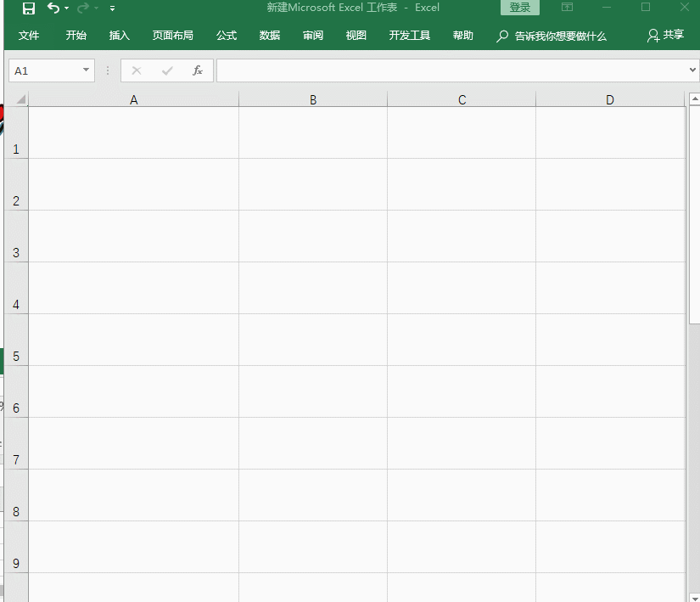
Task: Select row 9 header
Action: tap(16, 547)
